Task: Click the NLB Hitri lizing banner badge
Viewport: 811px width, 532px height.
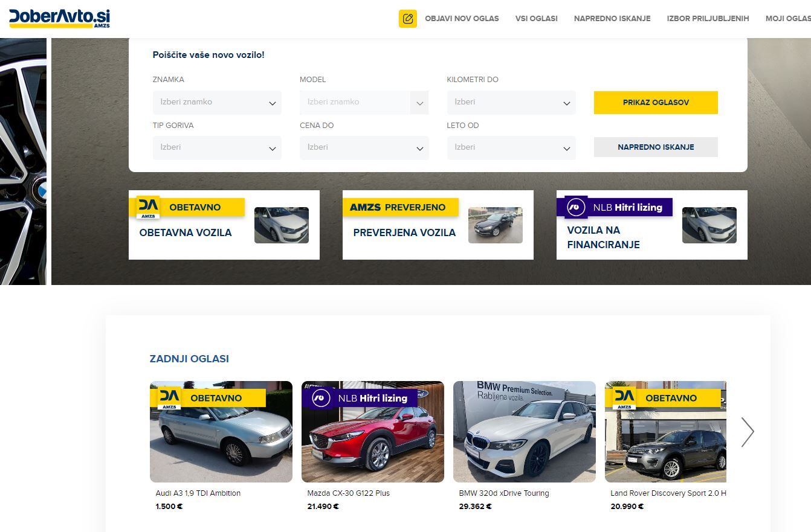Action: 614,207
